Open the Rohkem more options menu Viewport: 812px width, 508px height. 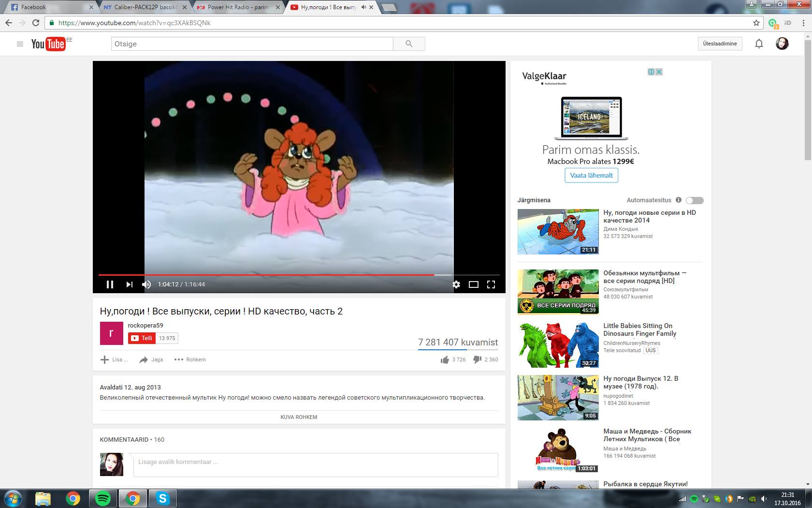point(190,359)
